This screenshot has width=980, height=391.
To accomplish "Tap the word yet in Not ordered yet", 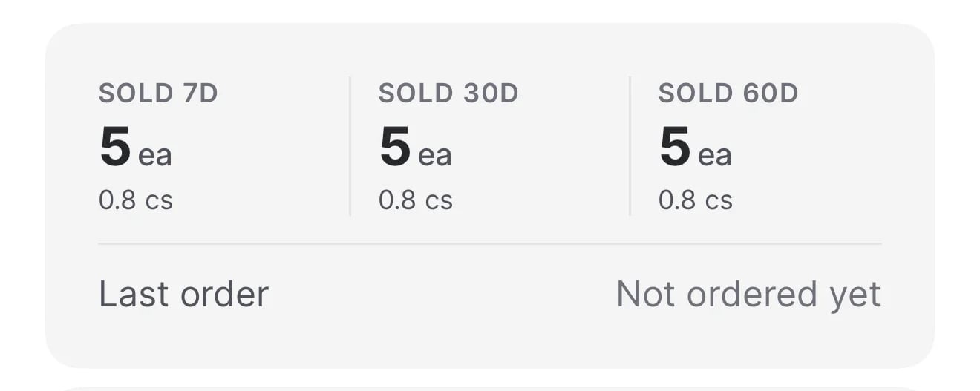I will point(853,296).
